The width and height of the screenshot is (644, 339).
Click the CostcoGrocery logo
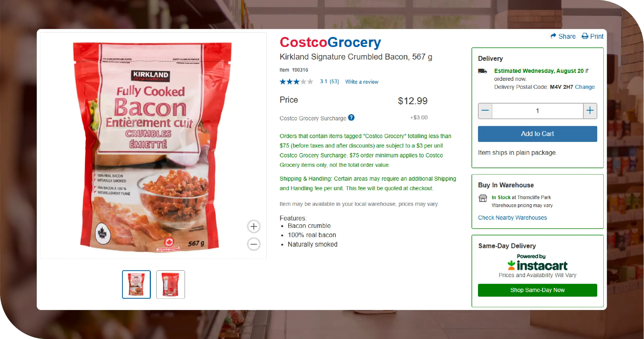click(x=330, y=42)
